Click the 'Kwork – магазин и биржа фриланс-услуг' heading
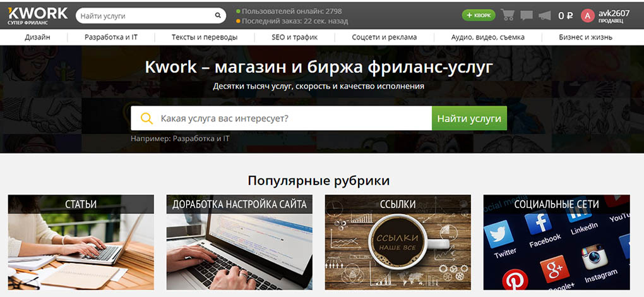 click(319, 68)
